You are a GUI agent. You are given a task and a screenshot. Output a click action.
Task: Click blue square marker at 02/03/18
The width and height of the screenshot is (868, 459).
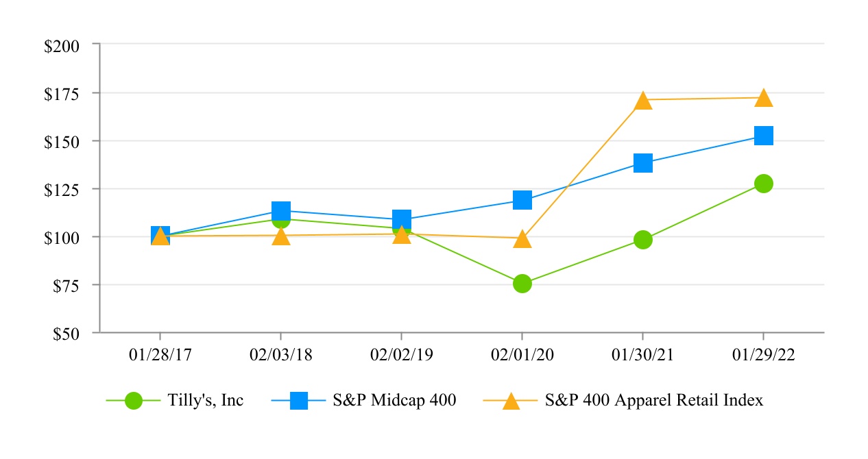(x=281, y=210)
